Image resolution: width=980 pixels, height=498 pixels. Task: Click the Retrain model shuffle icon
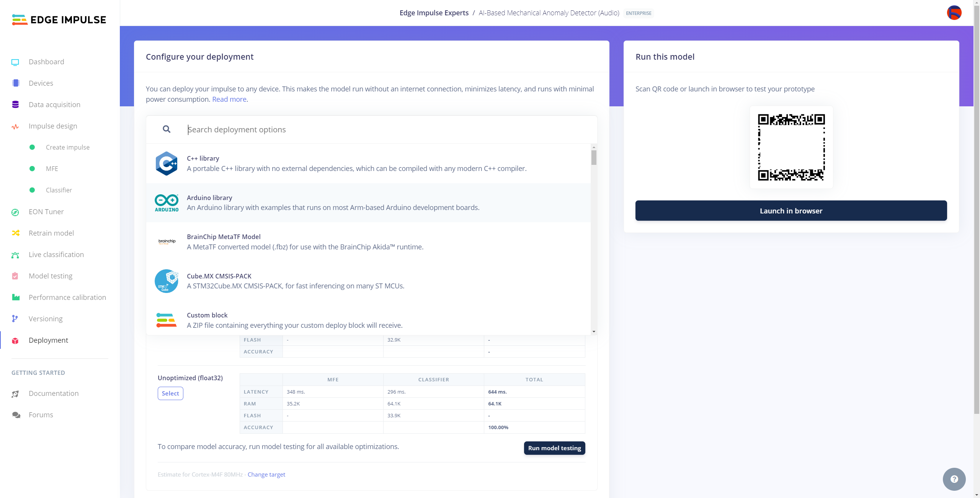[16, 233]
